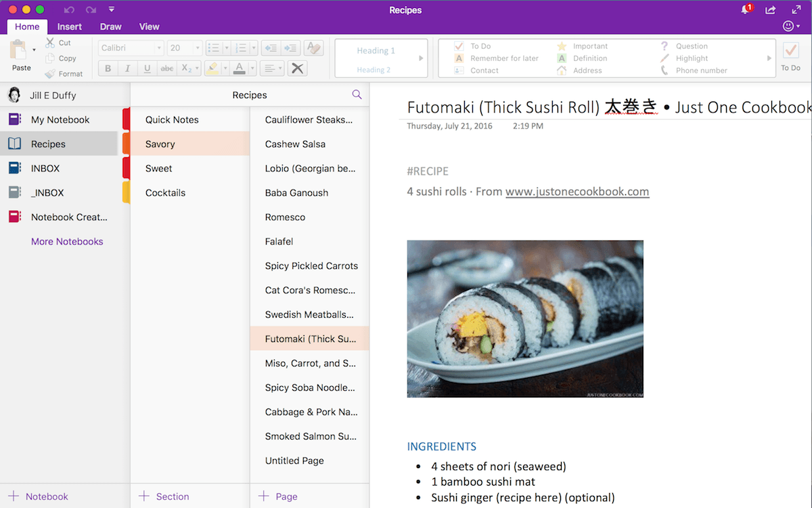Switch to the Draw ribbon tab
The image size is (812, 508).
click(110, 26)
